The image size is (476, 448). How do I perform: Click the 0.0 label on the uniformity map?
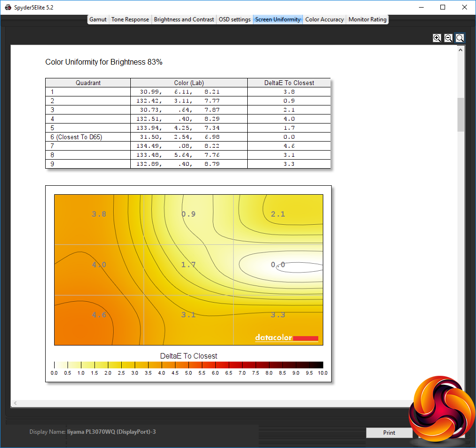[278, 265]
